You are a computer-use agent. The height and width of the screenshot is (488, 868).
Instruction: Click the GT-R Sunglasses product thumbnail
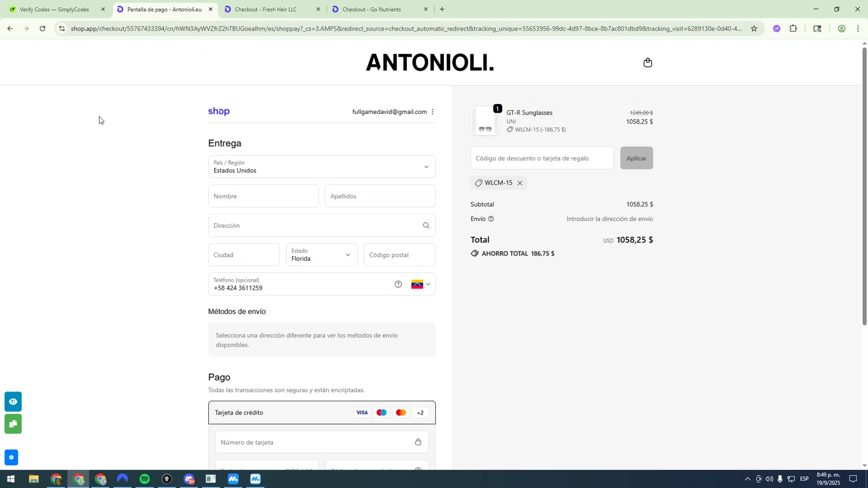pyautogui.click(x=485, y=121)
